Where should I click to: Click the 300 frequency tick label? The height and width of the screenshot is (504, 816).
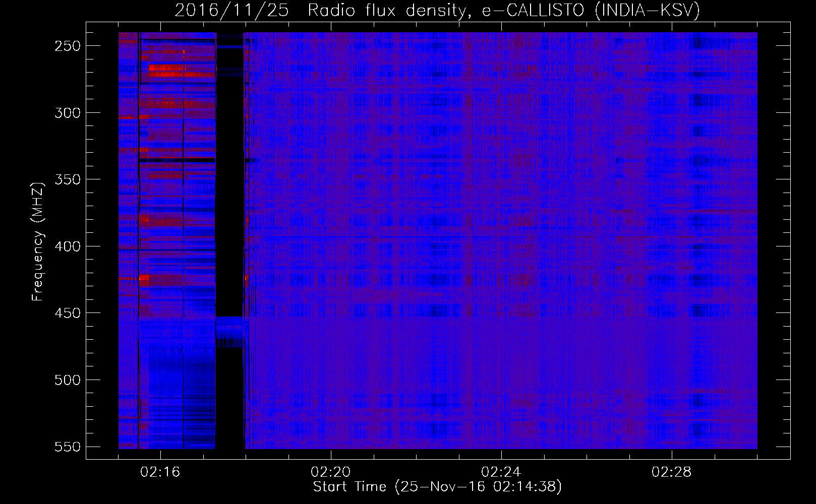pyautogui.click(x=68, y=112)
